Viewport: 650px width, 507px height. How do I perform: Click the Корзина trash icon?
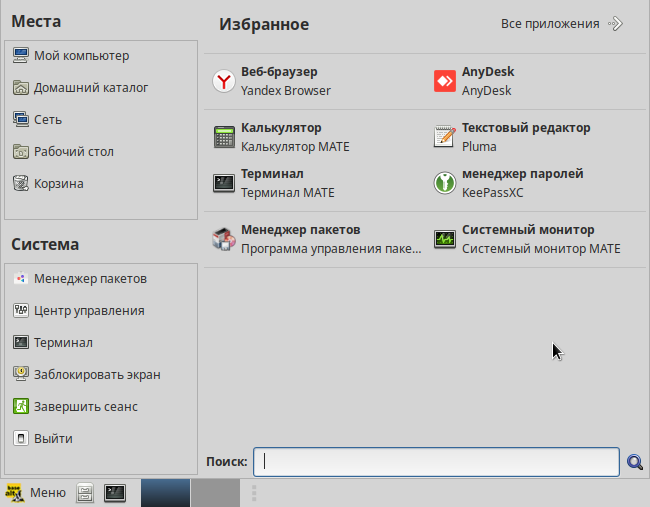(21, 183)
